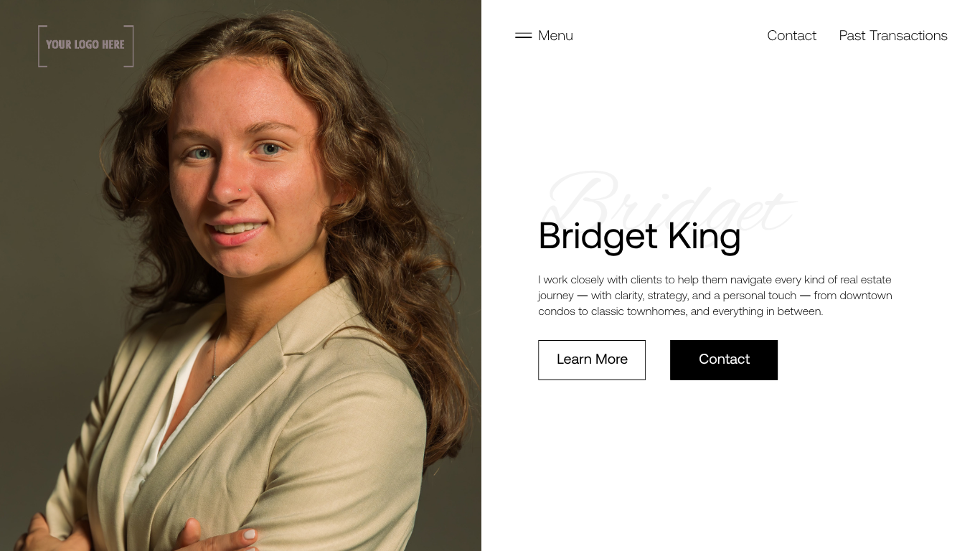Screen dimensions: 980x551
Task: Click the woman's face in the portrait
Action: [244, 172]
